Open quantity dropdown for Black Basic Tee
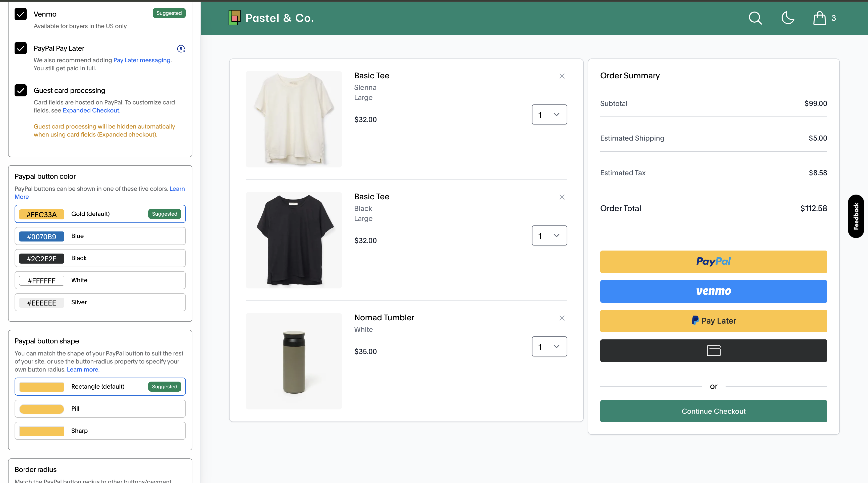Screen dimensions: 868x483 click(x=549, y=235)
